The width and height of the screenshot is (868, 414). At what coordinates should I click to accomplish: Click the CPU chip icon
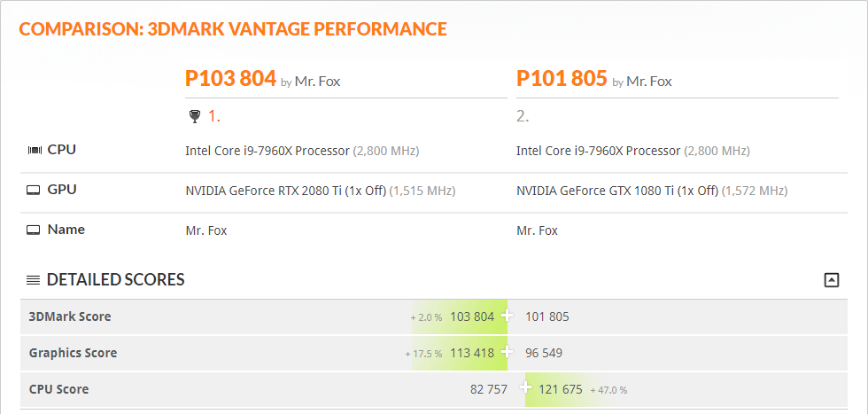coord(35,150)
